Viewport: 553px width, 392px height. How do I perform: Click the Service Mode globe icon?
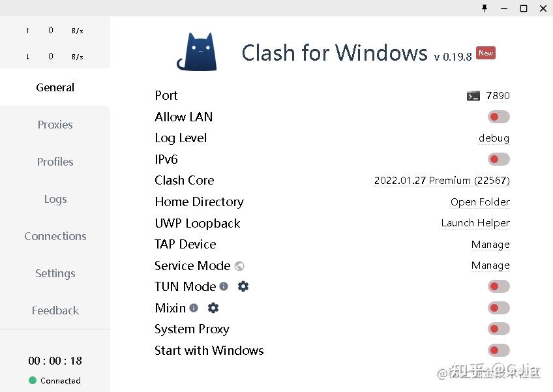239,265
